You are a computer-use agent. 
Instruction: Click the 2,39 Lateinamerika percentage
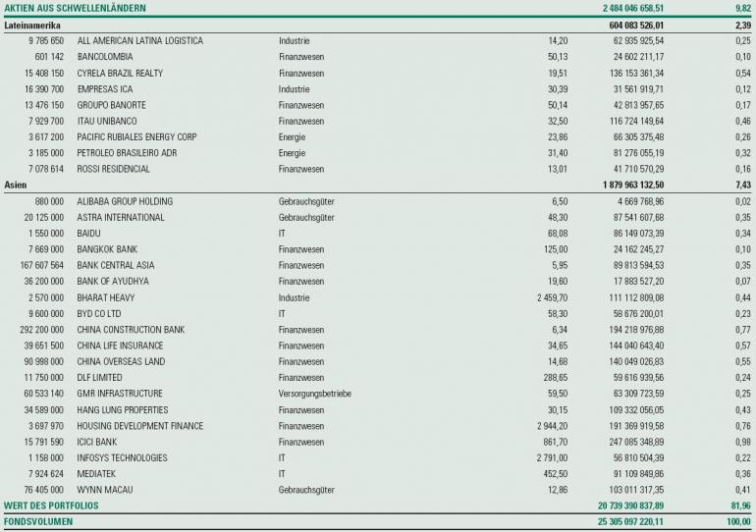[x=743, y=26]
